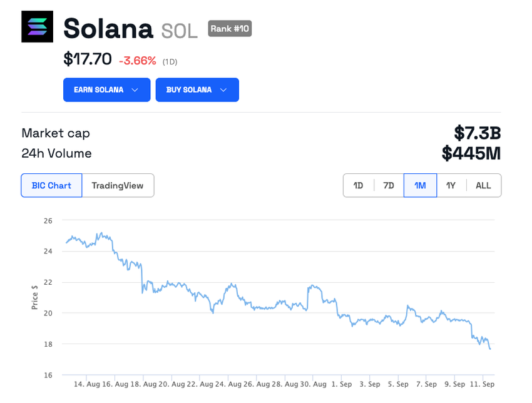Click the red -3.66% change indicator
The width and height of the screenshot is (532, 403).
tap(139, 61)
